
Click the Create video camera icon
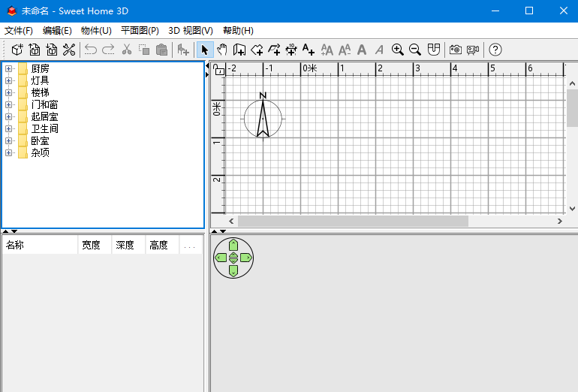pyautogui.click(x=473, y=50)
